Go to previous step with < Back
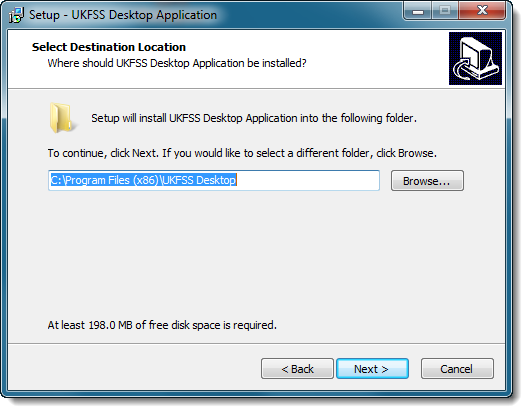 297,369
